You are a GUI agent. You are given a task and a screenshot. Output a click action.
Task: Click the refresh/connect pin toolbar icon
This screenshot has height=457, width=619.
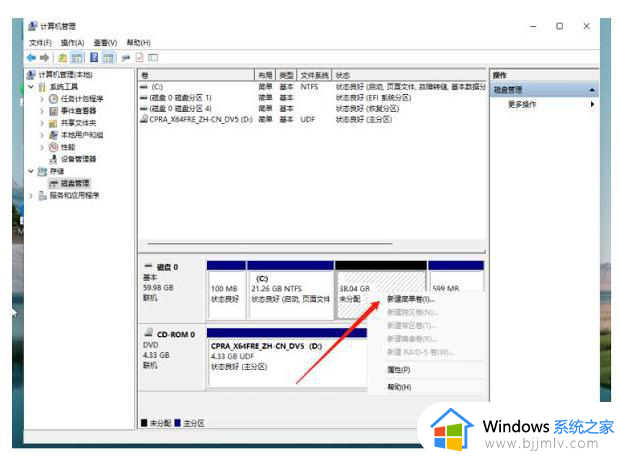tap(126, 58)
